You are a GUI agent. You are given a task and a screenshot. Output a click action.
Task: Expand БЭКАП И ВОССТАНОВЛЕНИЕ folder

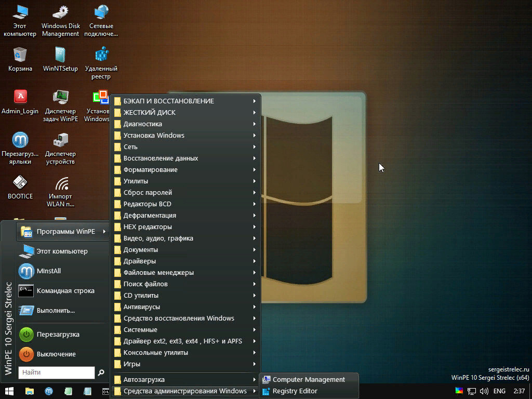click(185, 101)
